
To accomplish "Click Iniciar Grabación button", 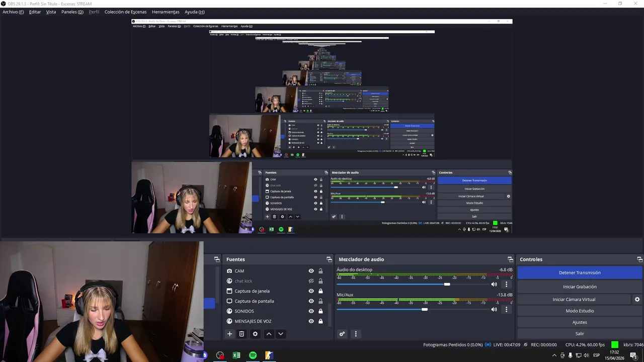I will 580,287.
